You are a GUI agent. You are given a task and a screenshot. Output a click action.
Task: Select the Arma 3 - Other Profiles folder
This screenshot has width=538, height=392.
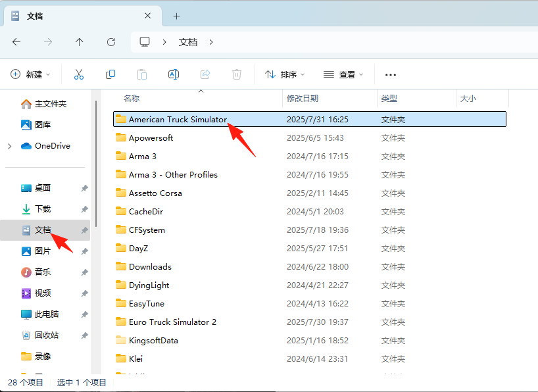click(x=310, y=175)
